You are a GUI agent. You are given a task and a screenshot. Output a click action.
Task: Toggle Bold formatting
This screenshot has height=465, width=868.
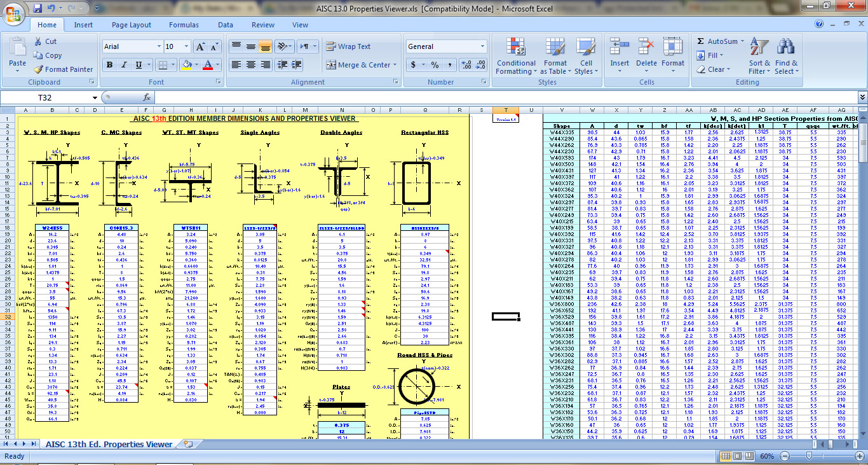coord(109,65)
